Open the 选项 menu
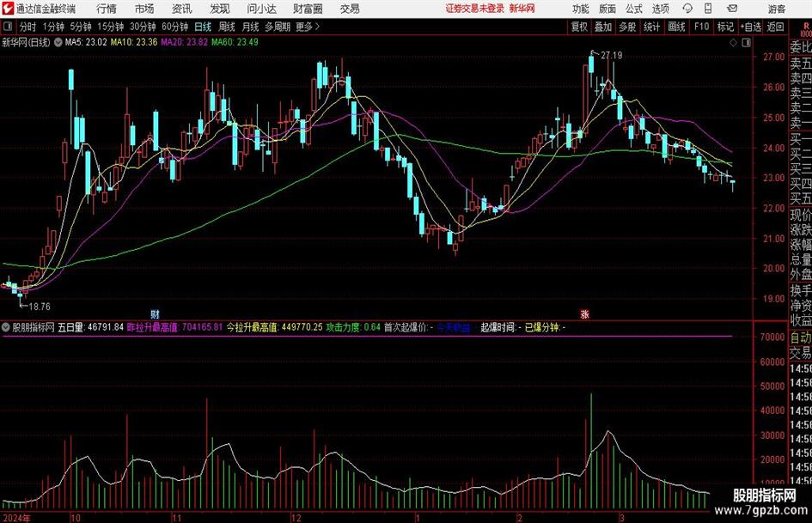This screenshot has width=812, height=523. 660,9
